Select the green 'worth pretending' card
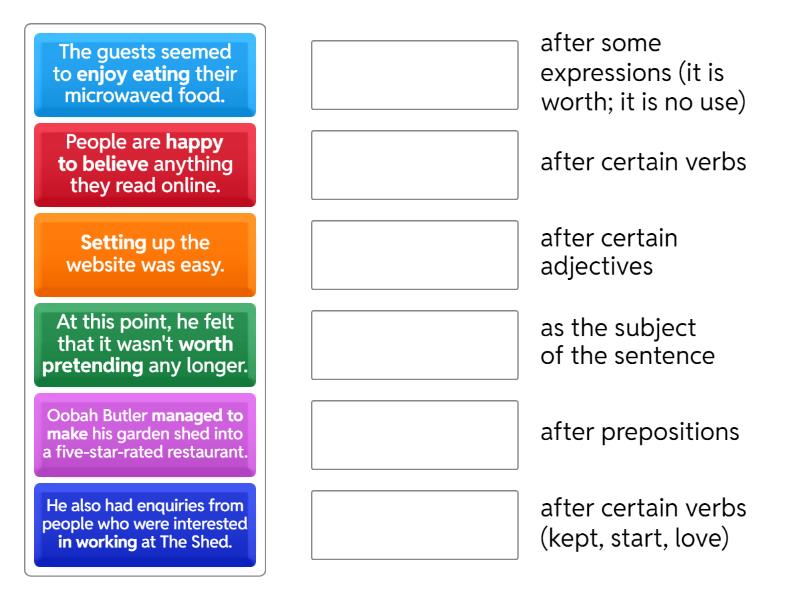Image resolution: width=800 pixels, height=600 pixels. 145,345
